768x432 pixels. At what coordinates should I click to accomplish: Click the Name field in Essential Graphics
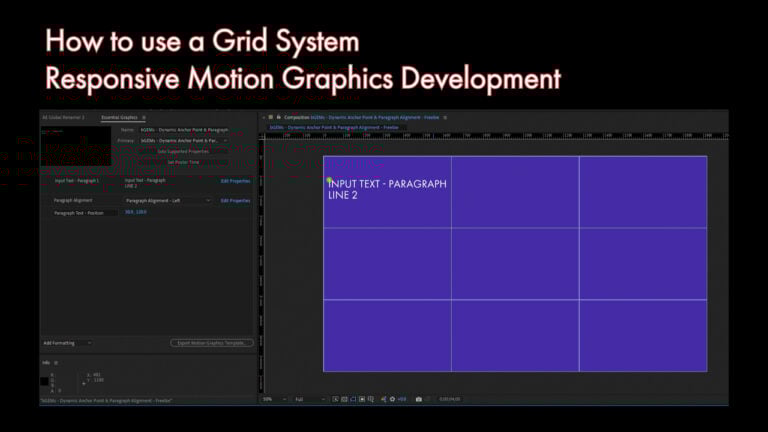coord(184,130)
